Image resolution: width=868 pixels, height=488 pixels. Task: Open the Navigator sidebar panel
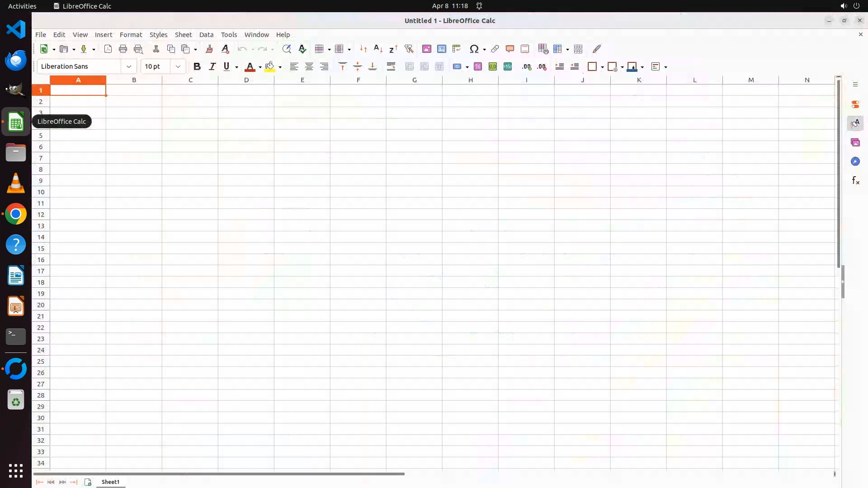coord(855,162)
